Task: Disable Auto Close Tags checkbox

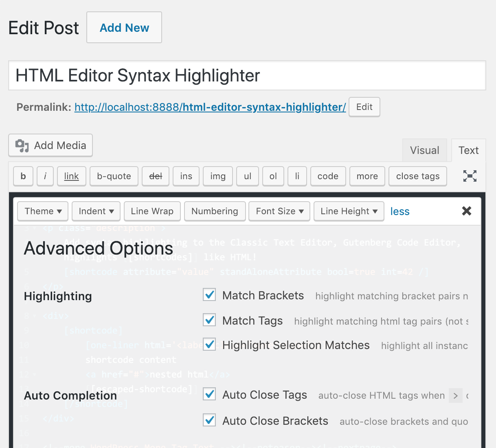Action: click(x=209, y=394)
